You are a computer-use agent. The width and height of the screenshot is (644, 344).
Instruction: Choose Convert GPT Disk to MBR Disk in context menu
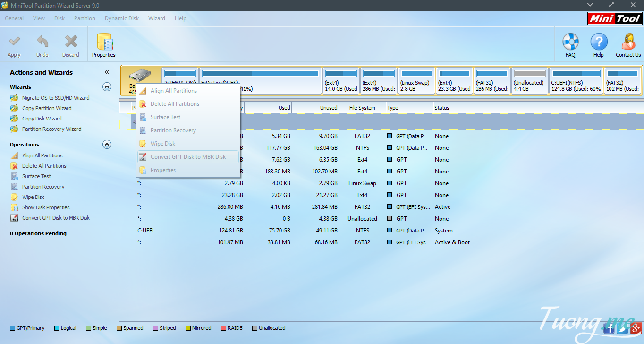coord(188,157)
